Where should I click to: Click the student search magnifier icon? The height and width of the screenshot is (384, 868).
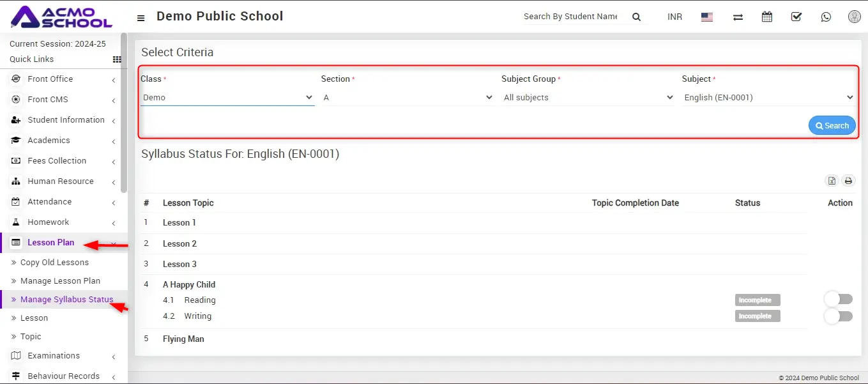636,17
